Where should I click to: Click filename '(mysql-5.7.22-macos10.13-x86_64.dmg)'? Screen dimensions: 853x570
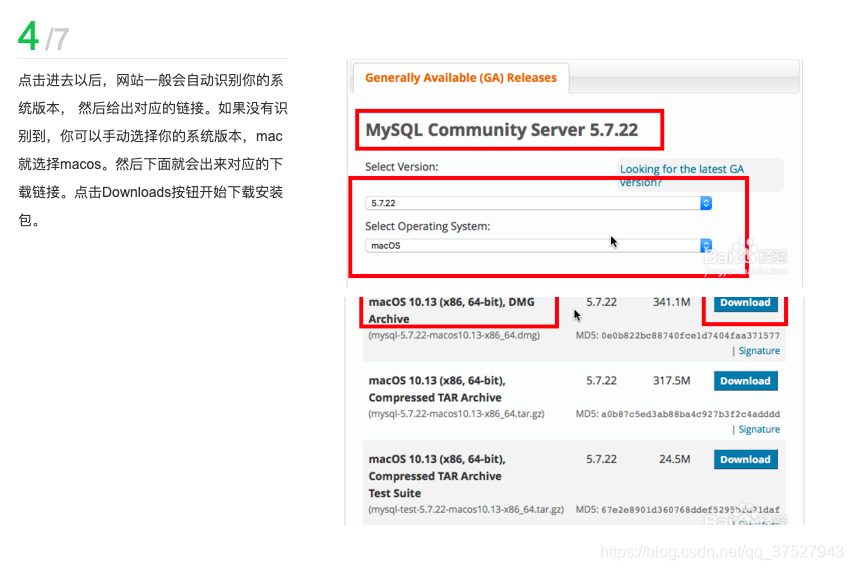click(454, 335)
